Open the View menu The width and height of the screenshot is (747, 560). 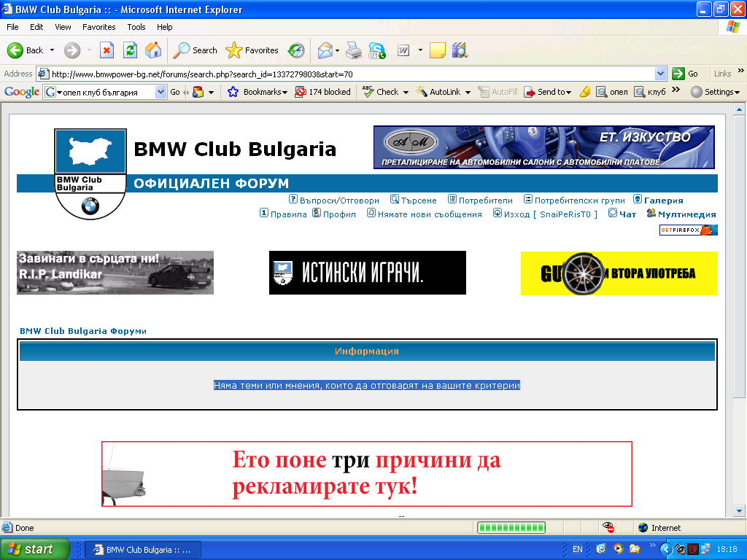pos(63,27)
